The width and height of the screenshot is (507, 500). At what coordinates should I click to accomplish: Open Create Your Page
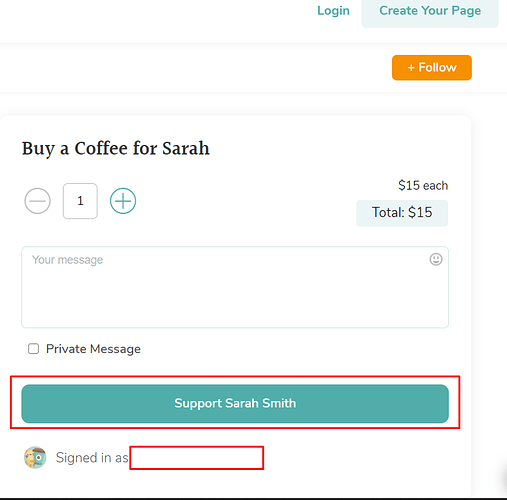430,11
